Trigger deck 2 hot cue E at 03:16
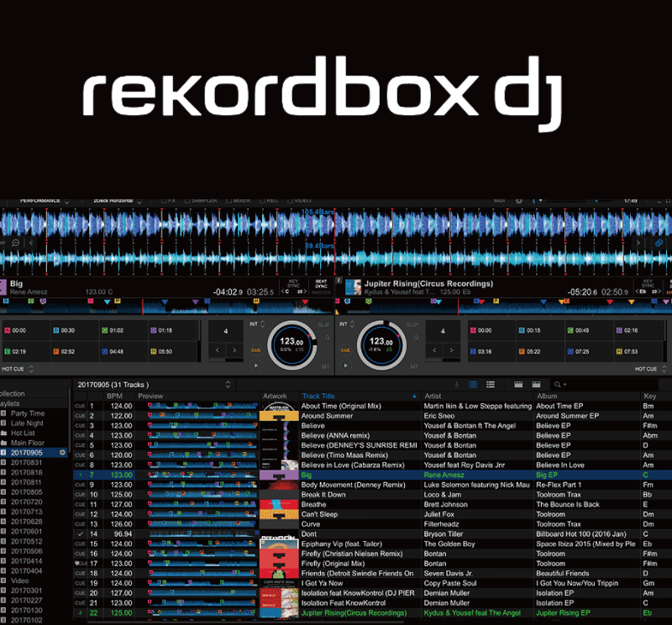 pos(491,351)
